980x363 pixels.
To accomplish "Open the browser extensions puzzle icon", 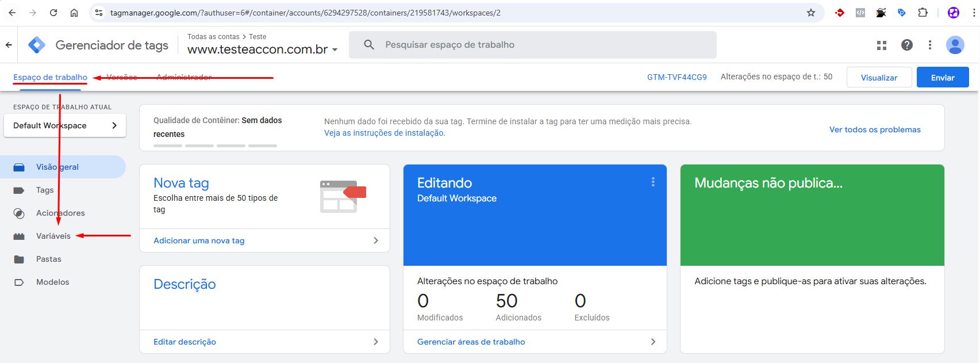I will point(923,13).
